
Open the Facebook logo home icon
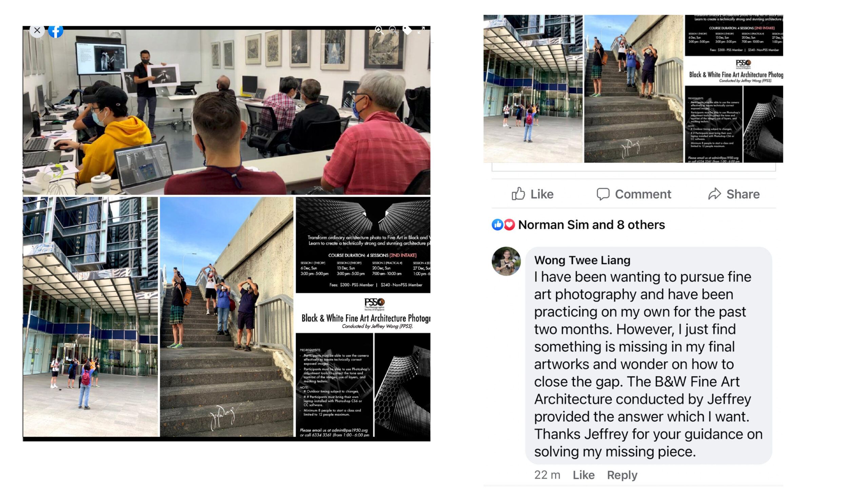coord(56,31)
